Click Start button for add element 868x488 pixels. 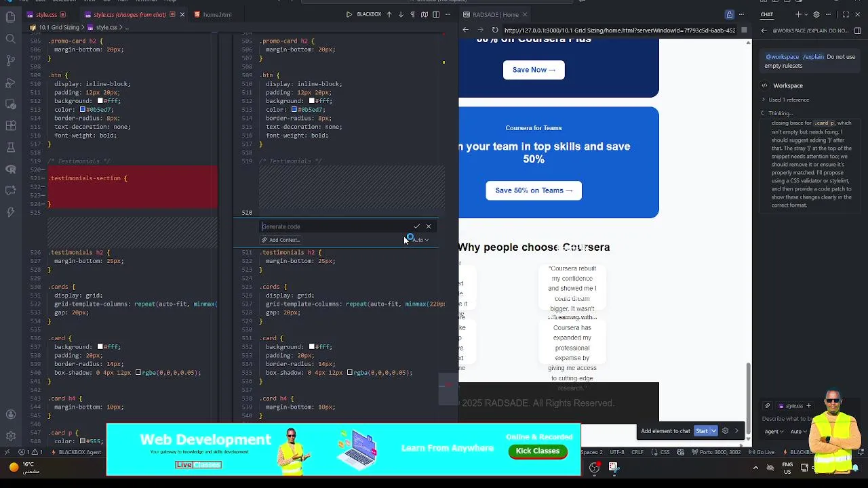(x=701, y=431)
